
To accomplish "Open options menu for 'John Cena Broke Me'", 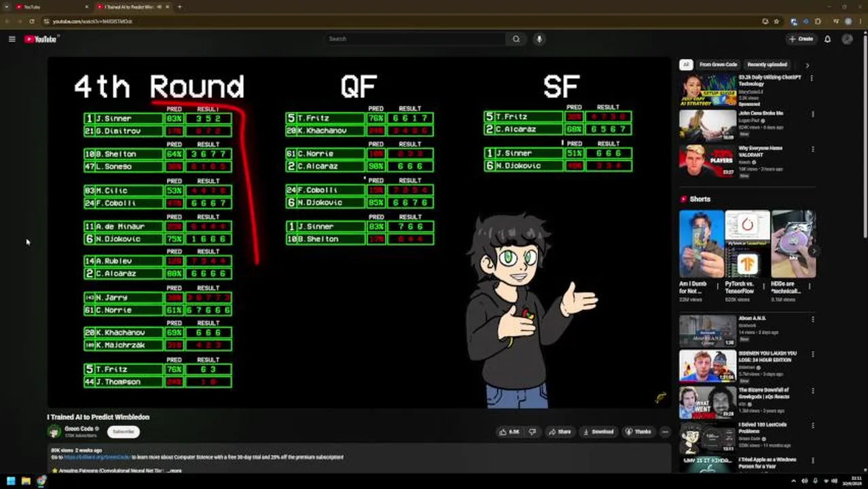I will [x=812, y=114].
